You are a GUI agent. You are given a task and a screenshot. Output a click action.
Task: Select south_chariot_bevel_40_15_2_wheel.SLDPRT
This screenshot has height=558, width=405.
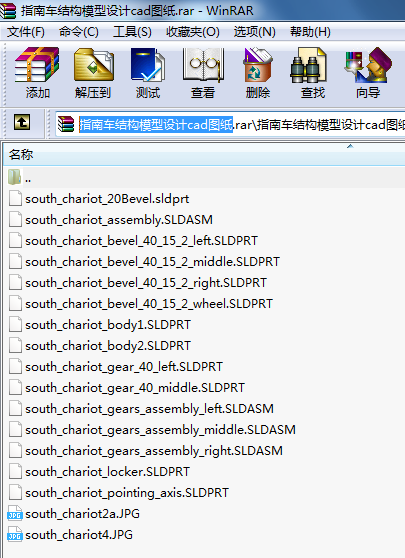(149, 304)
